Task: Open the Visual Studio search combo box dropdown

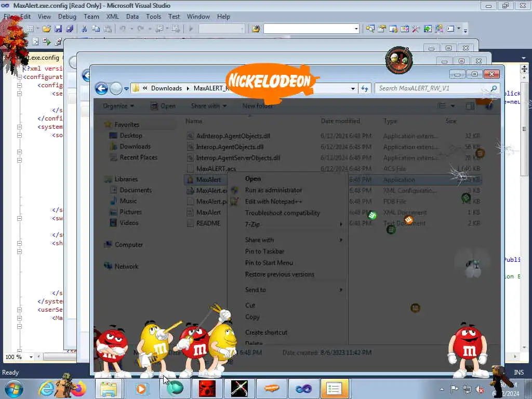Action: [356, 29]
